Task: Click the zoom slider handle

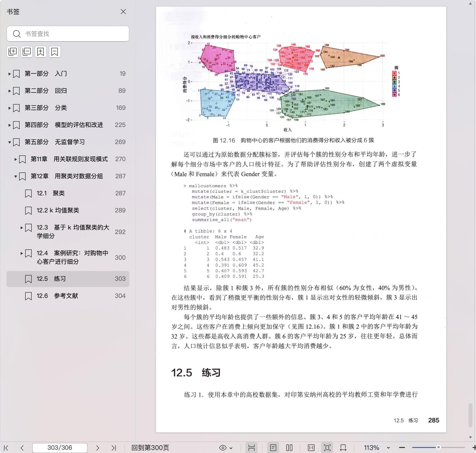Action: (x=438, y=447)
